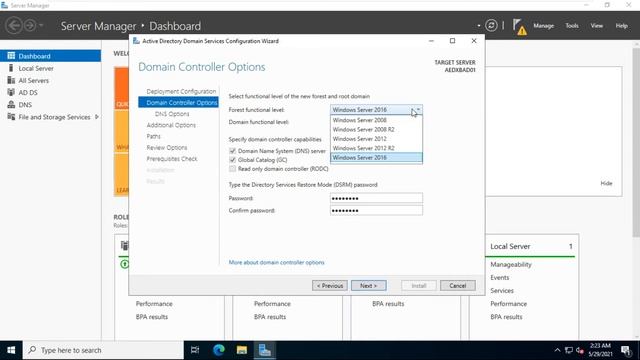
Task: Collapse the Forest functional level dropdown arrow
Action: point(418,110)
